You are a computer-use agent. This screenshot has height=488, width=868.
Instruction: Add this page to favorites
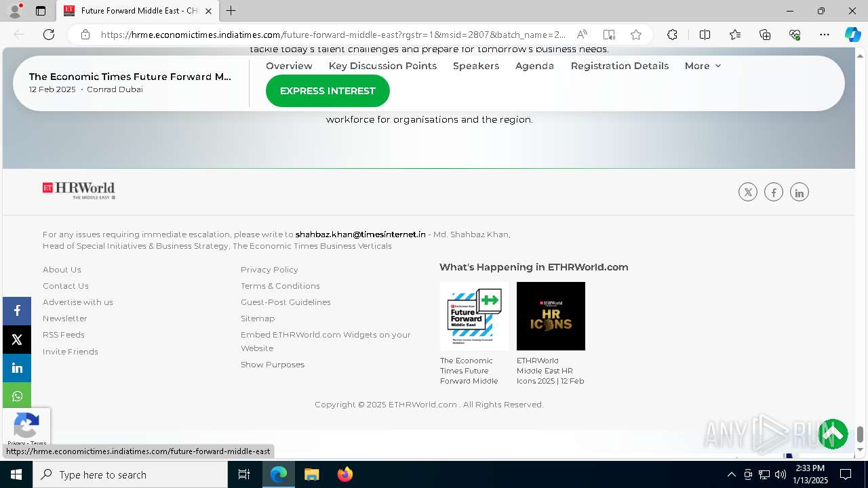[x=635, y=35]
